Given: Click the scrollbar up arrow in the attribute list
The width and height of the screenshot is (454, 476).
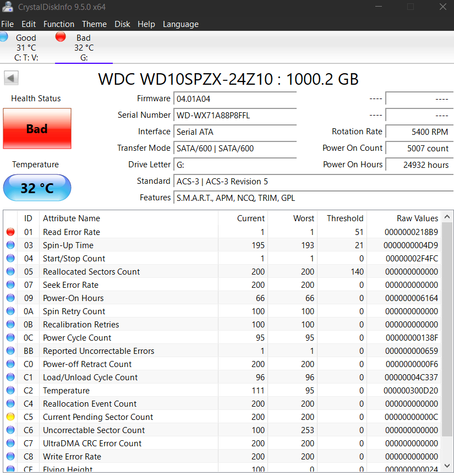Looking at the screenshot, I should pyautogui.click(x=447, y=216).
